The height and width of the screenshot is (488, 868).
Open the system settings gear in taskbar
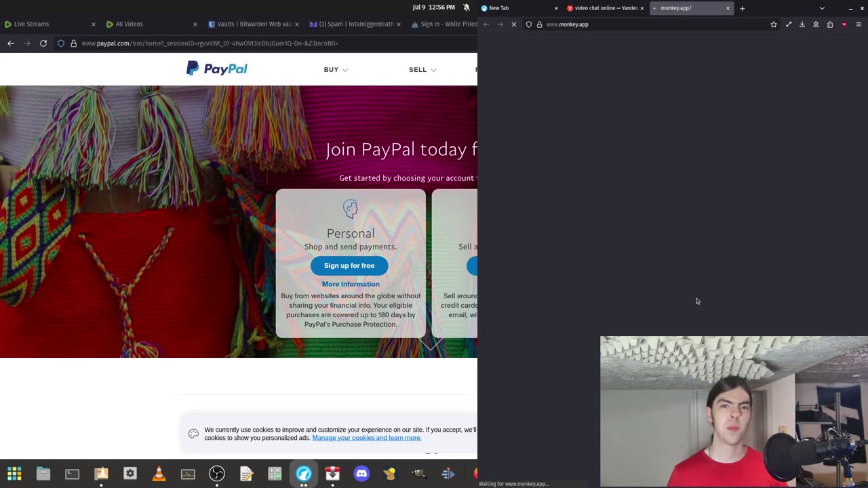pos(130,474)
